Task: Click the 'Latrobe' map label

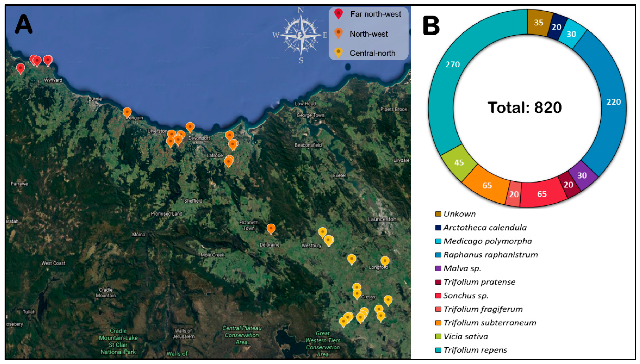Action: 215,156
